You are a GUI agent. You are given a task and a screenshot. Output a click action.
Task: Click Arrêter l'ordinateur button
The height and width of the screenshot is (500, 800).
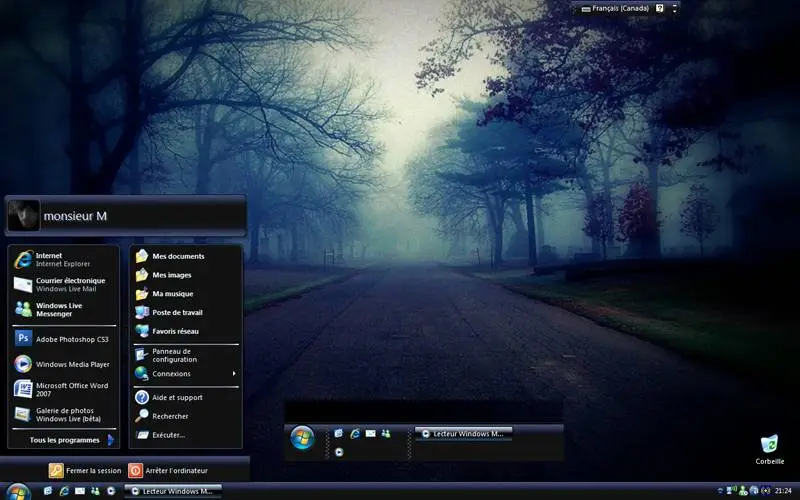pyautogui.click(x=168, y=470)
